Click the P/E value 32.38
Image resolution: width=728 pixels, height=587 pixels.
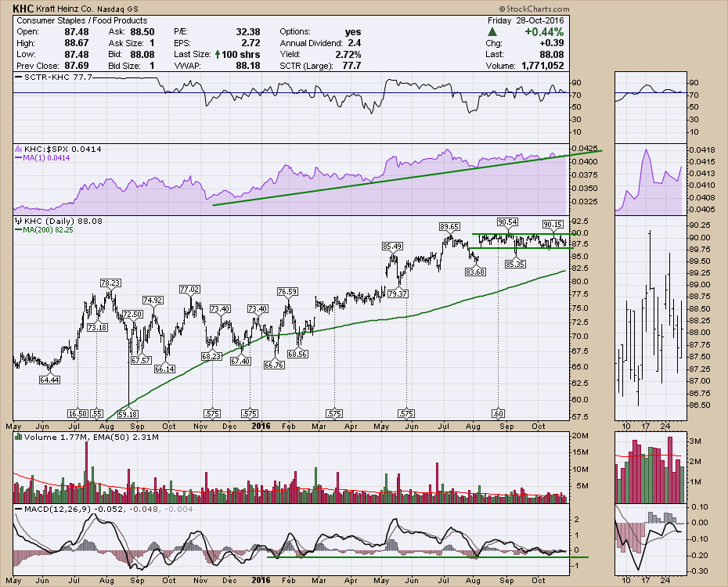(x=248, y=32)
